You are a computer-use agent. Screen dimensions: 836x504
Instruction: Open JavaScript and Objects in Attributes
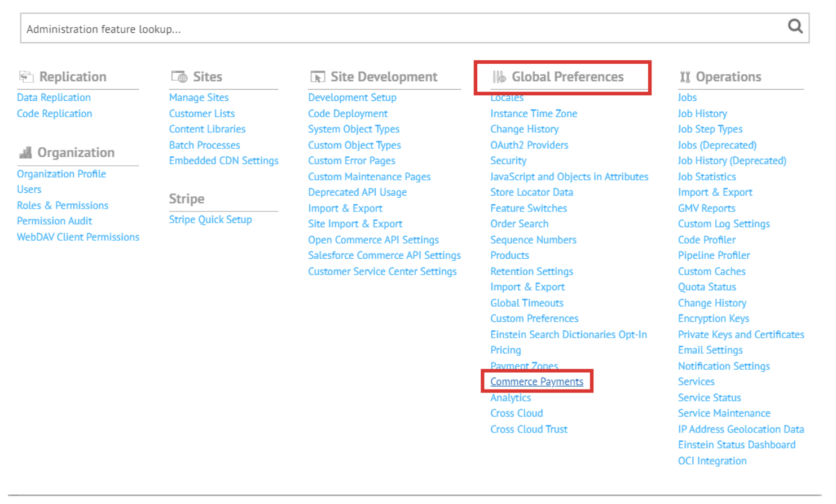[569, 176]
